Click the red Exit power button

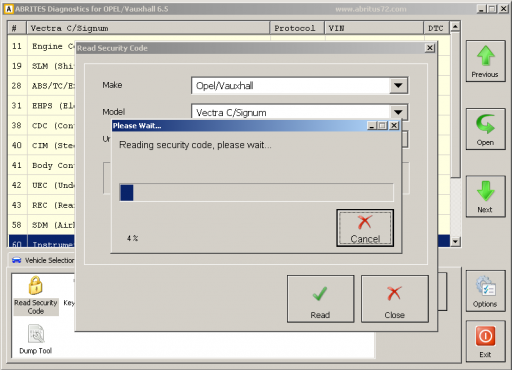click(x=486, y=341)
